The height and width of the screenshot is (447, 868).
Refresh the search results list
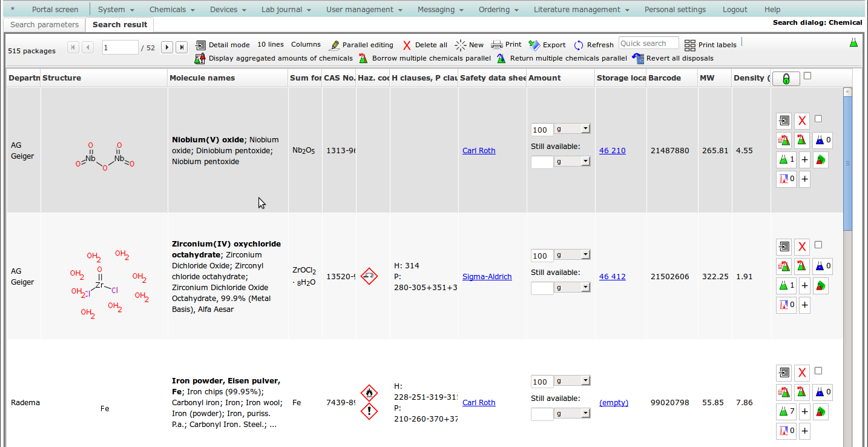579,45
